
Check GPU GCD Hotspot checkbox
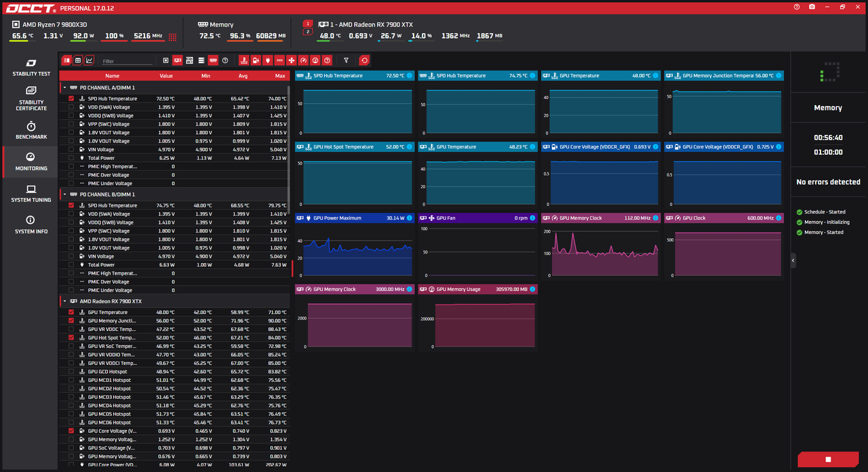click(71, 372)
